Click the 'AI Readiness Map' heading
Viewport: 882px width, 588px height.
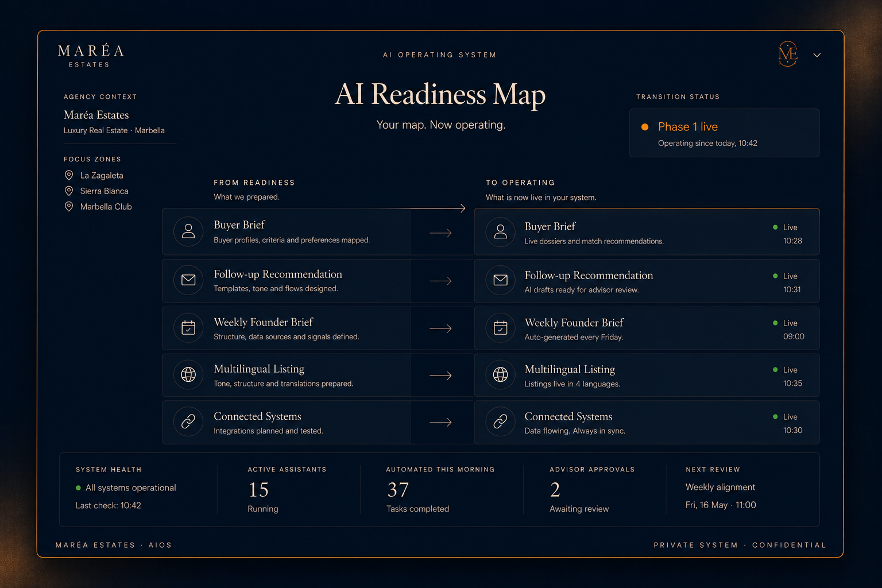coord(440,94)
